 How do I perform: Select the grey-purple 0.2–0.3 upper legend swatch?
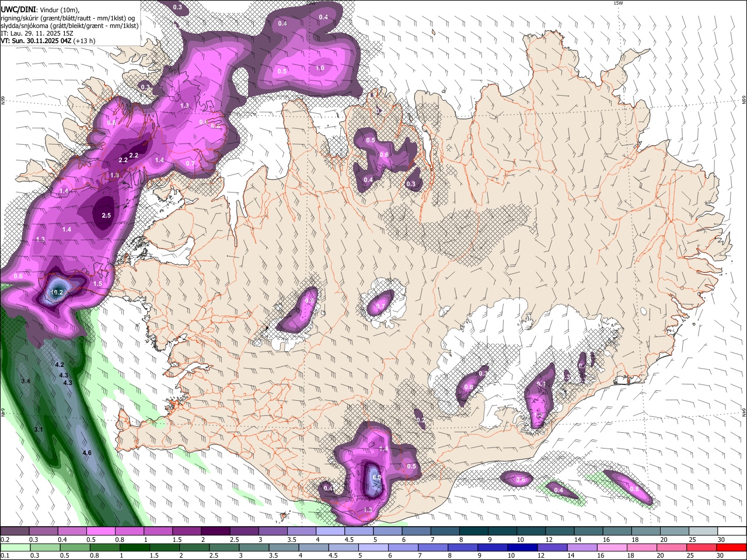15,531
